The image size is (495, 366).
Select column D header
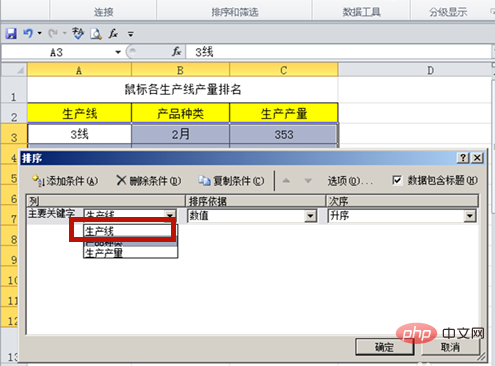pyautogui.click(x=415, y=70)
